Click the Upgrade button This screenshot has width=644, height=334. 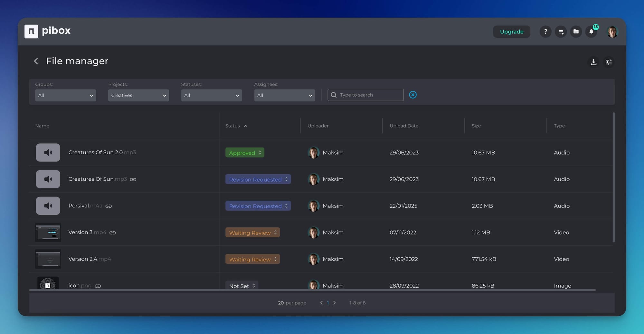(511, 32)
